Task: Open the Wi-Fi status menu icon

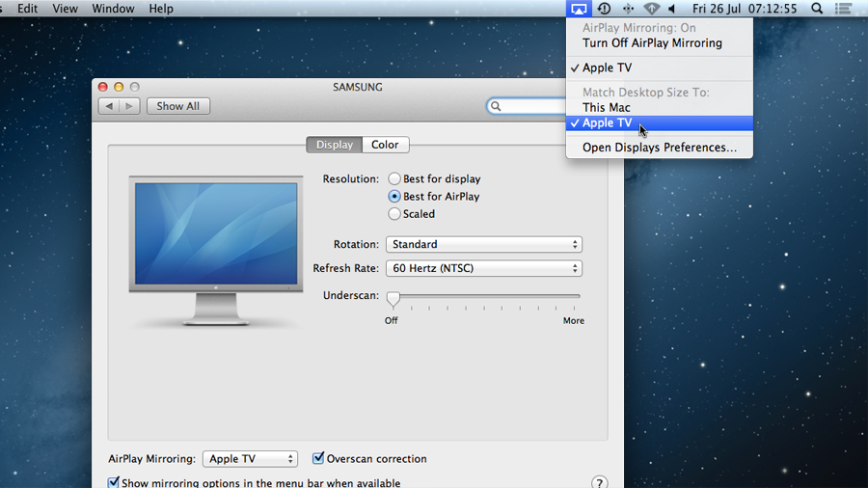Action: (x=651, y=9)
